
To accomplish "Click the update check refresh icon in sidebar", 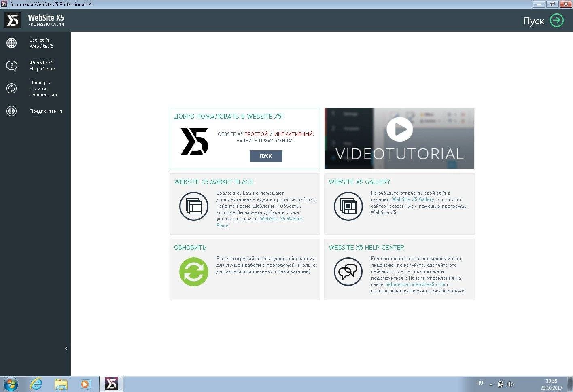I will tap(12, 88).
